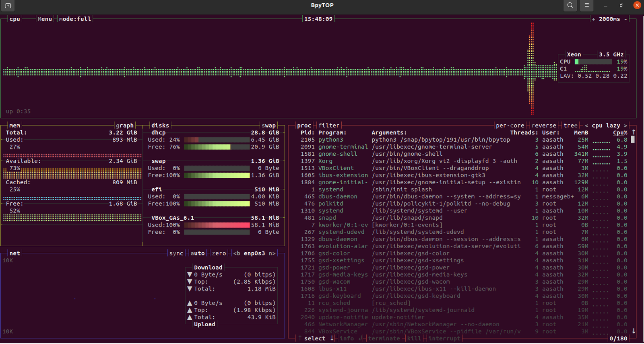Select the gsd-media-keys process row
Image resolution: width=644 pixels, height=344 pixels.
pos(464,274)
